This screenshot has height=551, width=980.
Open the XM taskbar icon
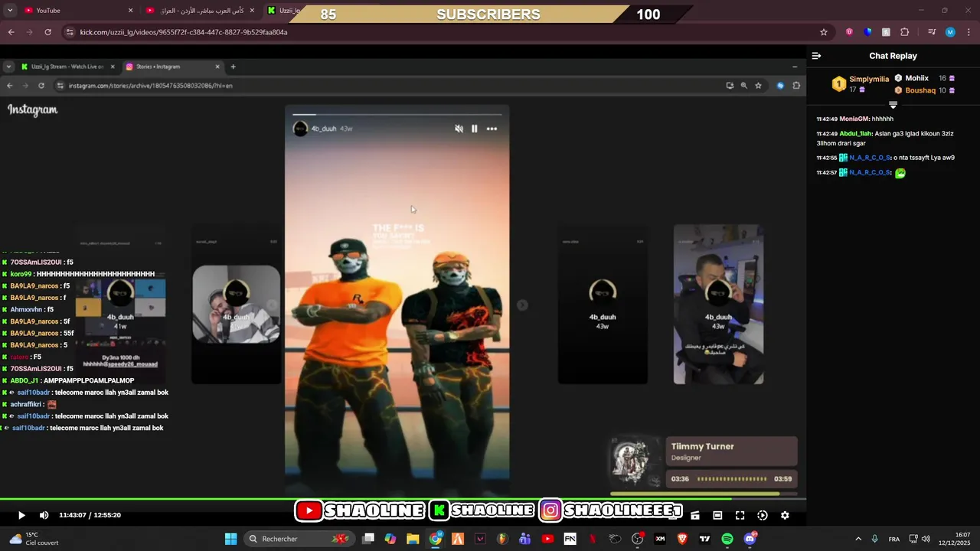point(660,539)
